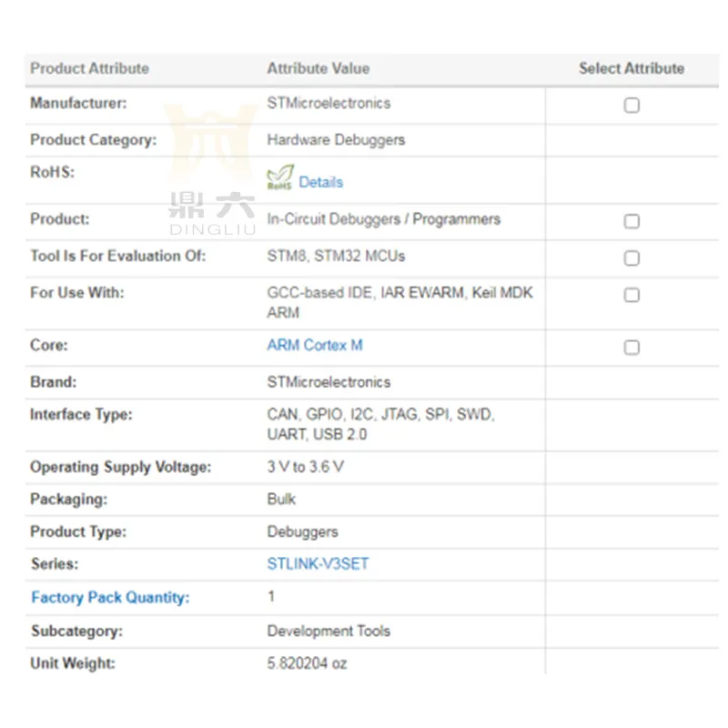This screenshot has height=728, width=728.
Task: Select the GCC-based IDE, IAR EWARM value
Action: point(399,302)
